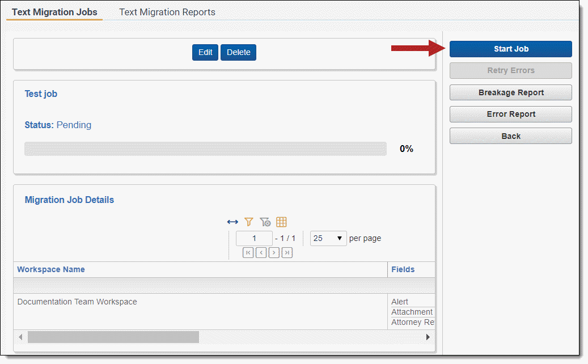Switch to Text Migration Reports tab
This screenshot has height=364, width=588.
click(167, 12)
